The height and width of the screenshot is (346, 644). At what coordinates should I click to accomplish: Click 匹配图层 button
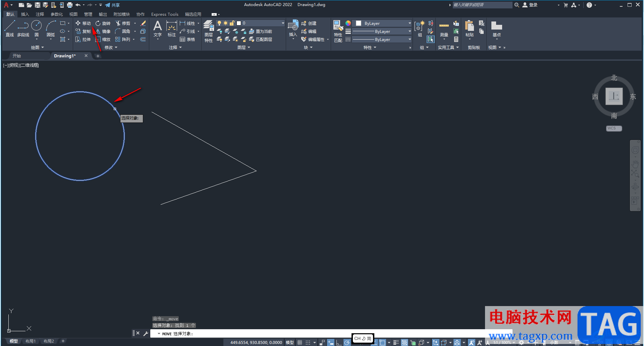click(x=261, y=39)
